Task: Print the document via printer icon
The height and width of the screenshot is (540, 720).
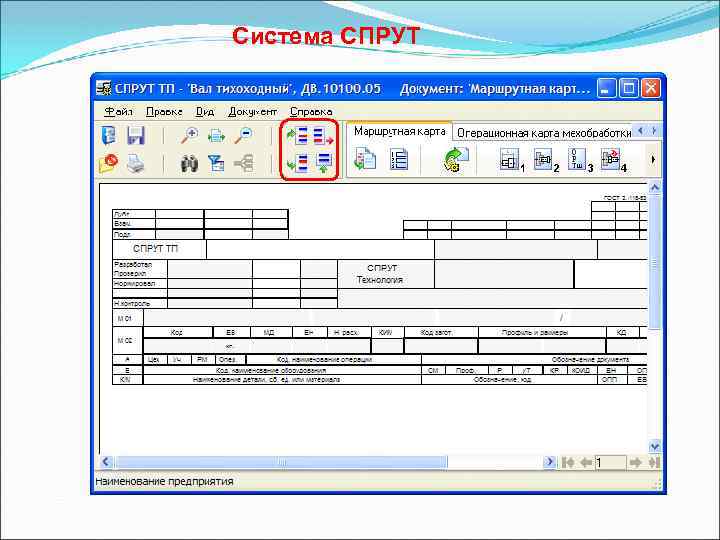Action: pos(136,164)
